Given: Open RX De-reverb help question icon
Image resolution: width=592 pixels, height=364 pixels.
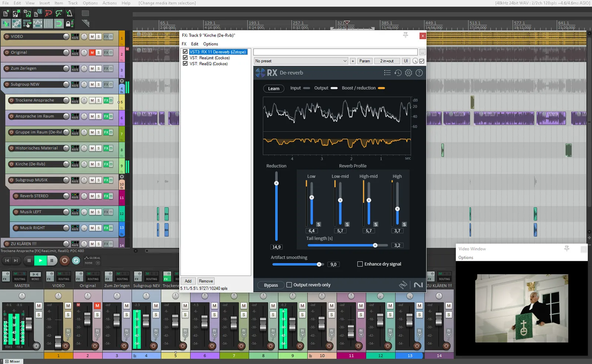Looking at the screenshot, I should pyautogui.click(x=419, y=73).
